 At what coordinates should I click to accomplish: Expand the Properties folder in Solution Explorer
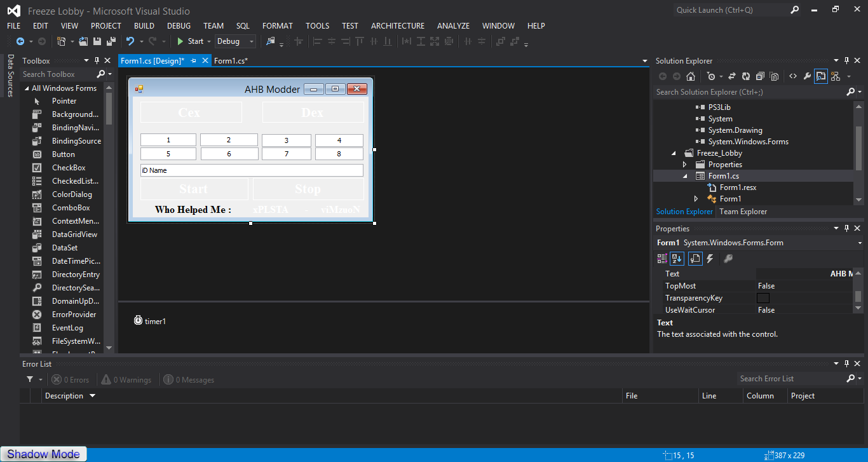(685, 165)
